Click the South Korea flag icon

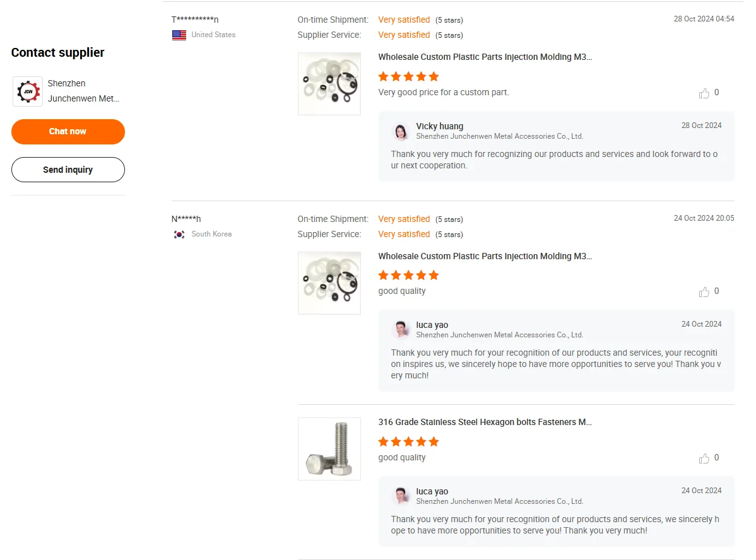click(x=179, y=235)
